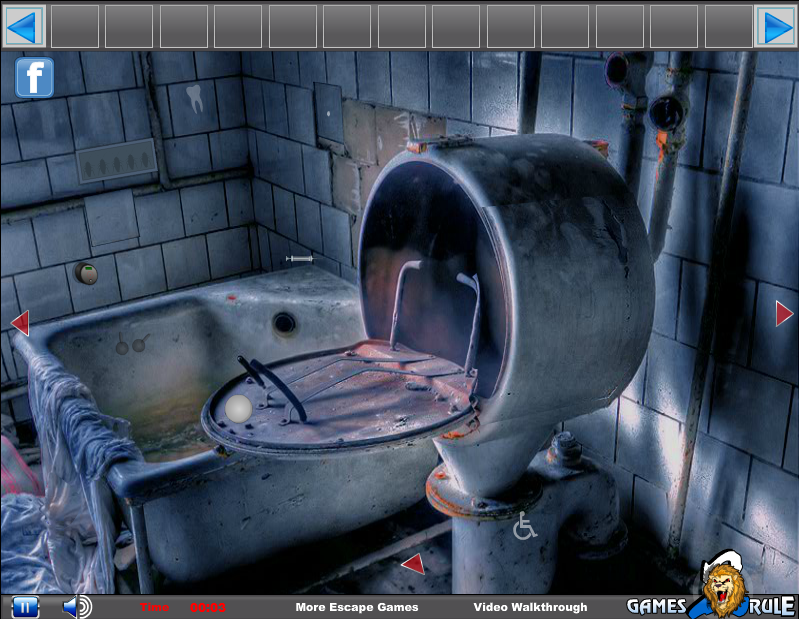This screenshot has width=799, height=619.
Task: Click the lower dark pipe opening
Action: pyautogui.click(x=666, y=113)
